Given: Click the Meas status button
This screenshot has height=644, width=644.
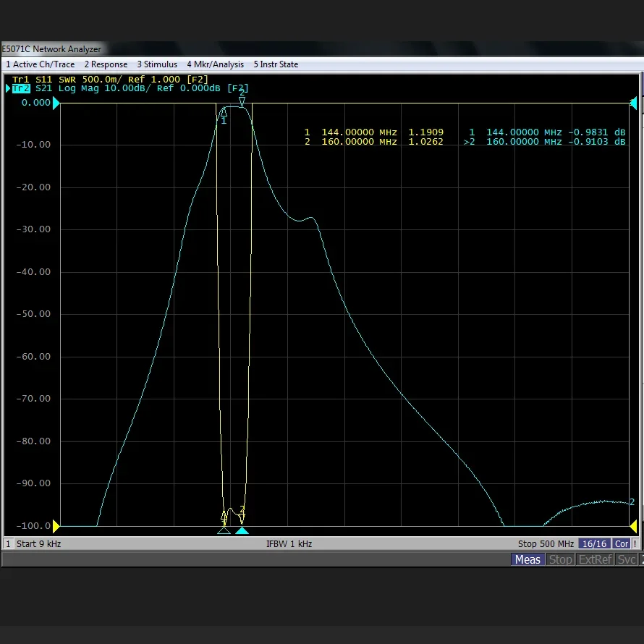Looking at the screenshot, I should [528, 559].
